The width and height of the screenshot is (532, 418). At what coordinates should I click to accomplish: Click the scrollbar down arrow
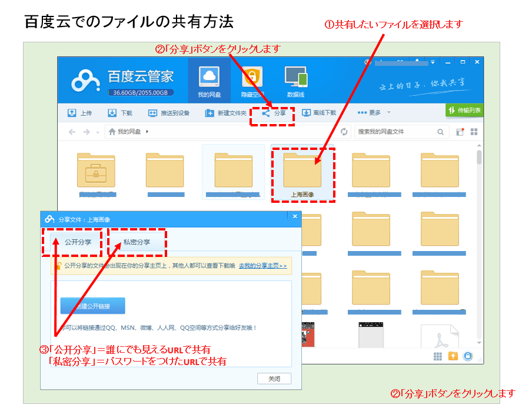coord(479,343)
